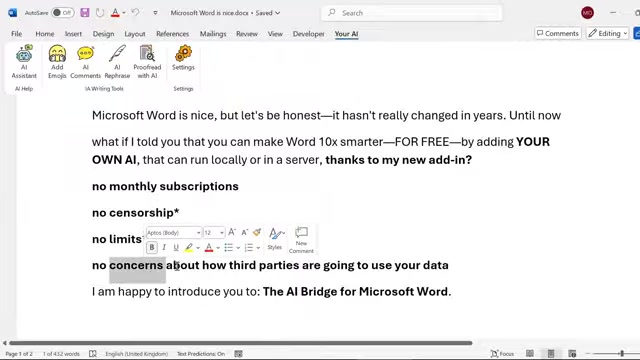Switch to the Home tab
Image resolution: width=640 pixels, height=360 pixels.
coord(44,34)
